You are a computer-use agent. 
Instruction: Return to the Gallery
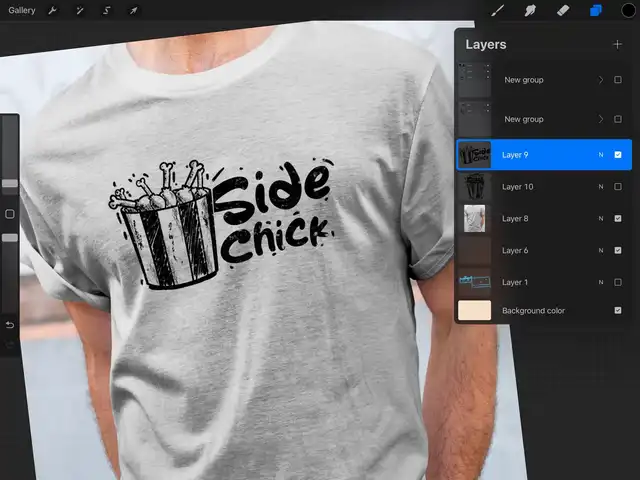[x=21, y=11]
